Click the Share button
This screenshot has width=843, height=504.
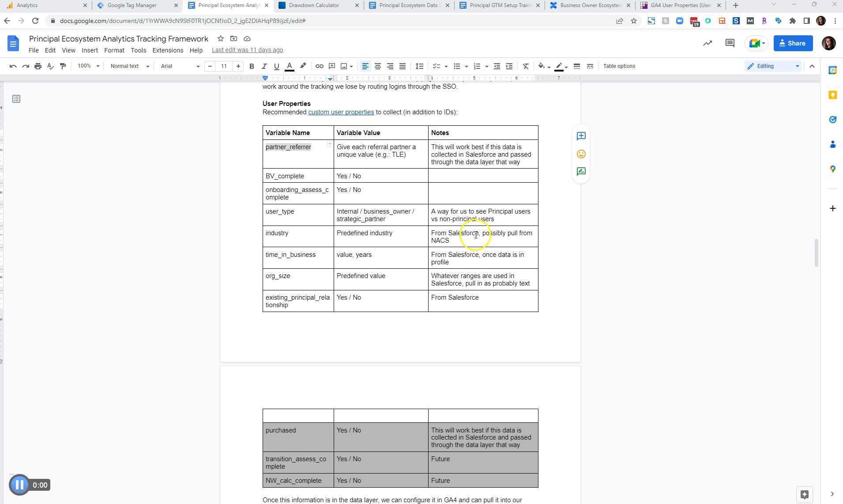(792, 43)
